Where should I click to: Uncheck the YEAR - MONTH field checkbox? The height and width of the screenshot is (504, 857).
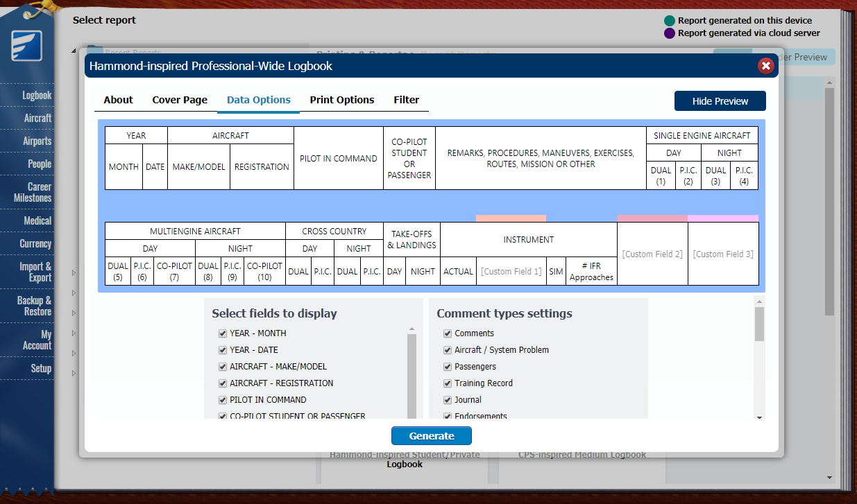point(223,333)
